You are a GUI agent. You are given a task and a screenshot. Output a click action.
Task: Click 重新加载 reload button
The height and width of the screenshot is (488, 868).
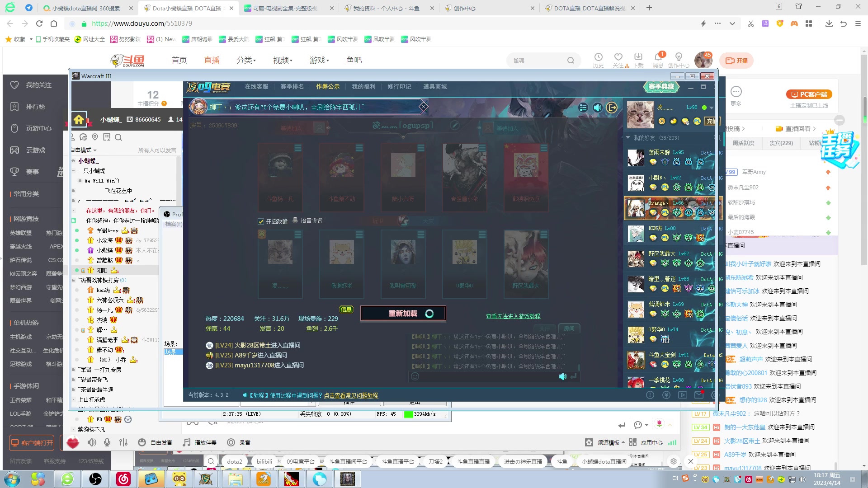[x=403, y=314]
